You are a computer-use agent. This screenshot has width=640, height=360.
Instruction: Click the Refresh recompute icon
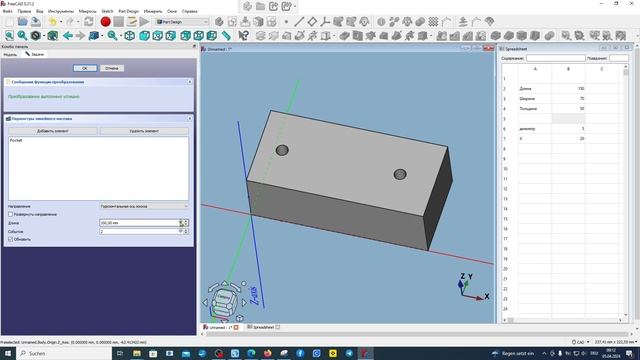tap(89, 22)
